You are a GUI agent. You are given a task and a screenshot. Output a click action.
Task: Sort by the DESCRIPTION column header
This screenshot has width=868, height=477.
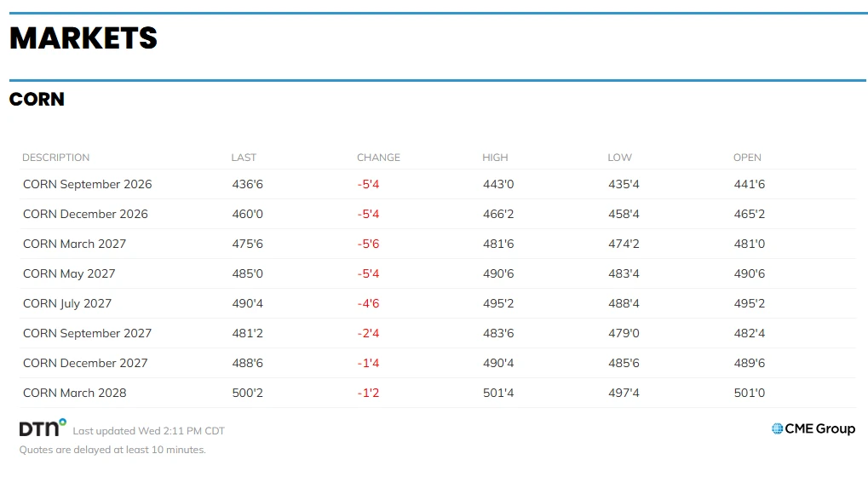(56, 158)
